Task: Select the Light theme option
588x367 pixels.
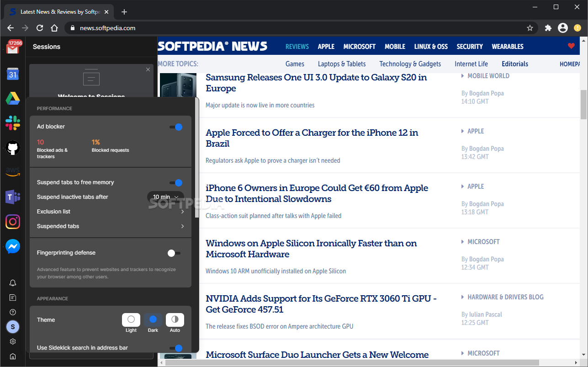Action: tap(131, 319)
